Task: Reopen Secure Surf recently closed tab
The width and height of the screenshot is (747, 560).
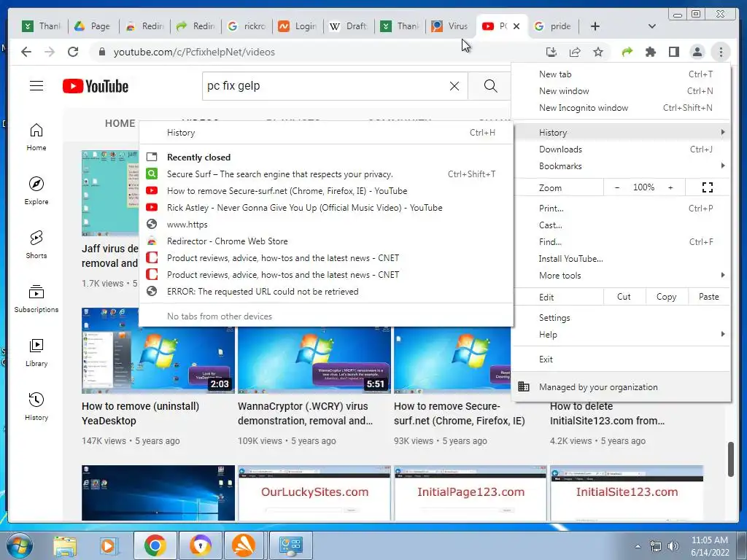Action: (x=326, y=174)
